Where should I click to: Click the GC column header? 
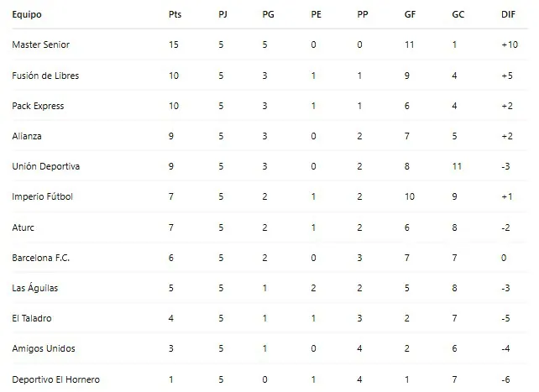(457, 15)
